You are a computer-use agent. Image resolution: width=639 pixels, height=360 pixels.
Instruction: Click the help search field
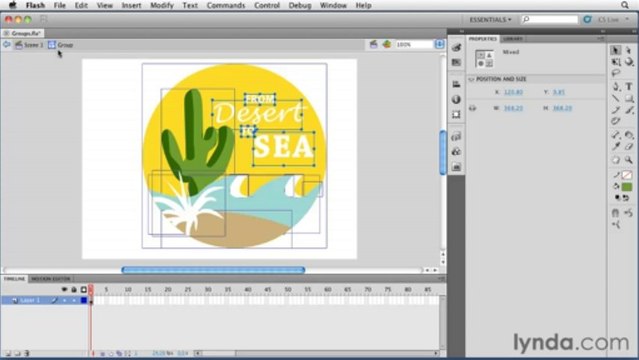pos(550,20)
